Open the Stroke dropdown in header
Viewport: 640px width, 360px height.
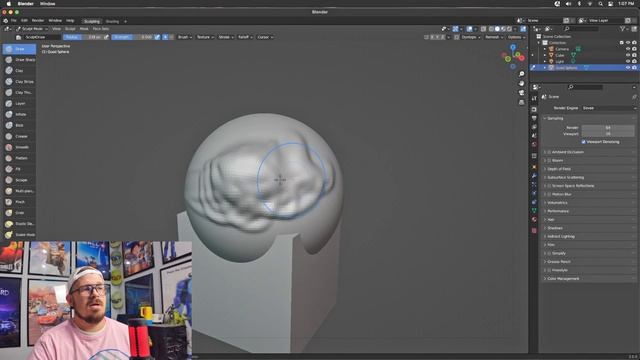tap(226, 37)
